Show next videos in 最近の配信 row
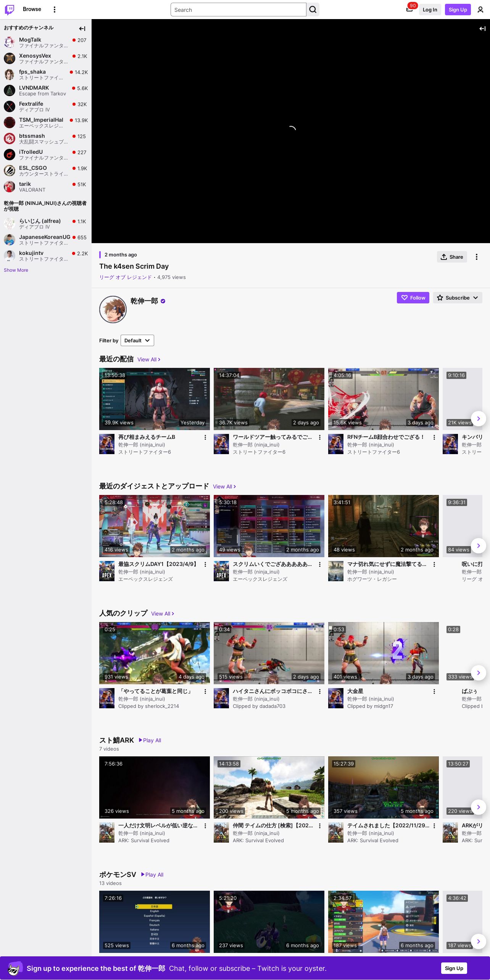Screen dimensions: 490x980 479,419
